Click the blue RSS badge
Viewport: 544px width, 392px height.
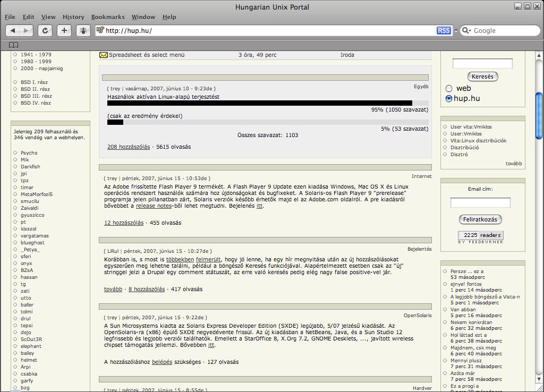[444, 30]
